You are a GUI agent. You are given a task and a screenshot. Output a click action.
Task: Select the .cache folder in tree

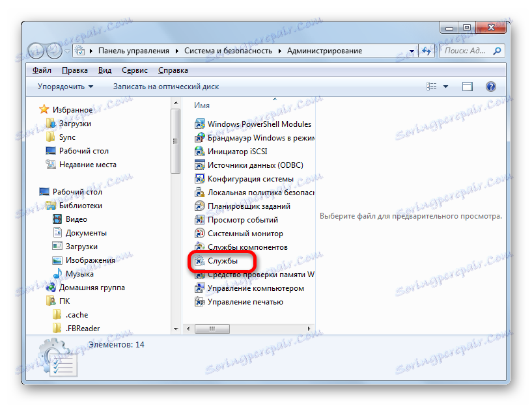tap(70, 314)
